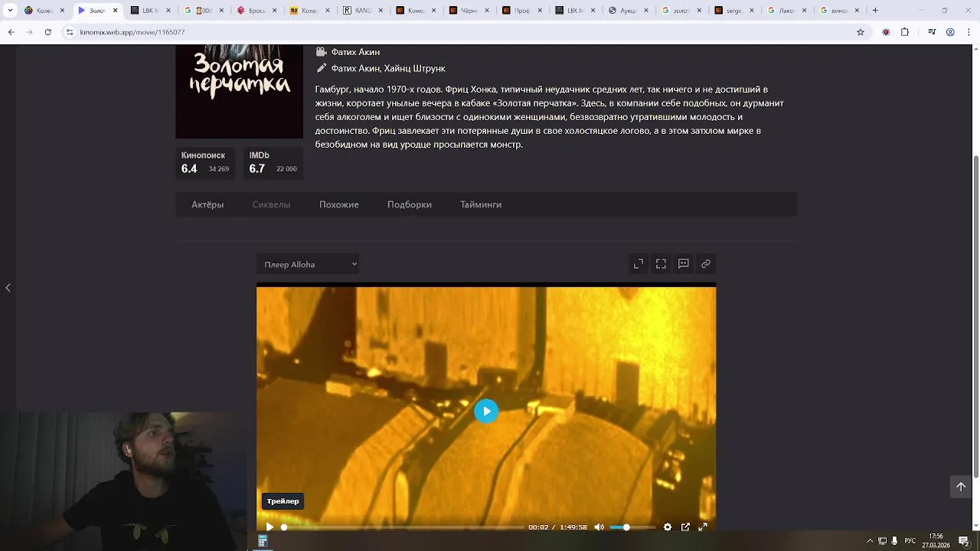
Task: Mute the player volume speaker icon
Action: (x=599, y=527)
